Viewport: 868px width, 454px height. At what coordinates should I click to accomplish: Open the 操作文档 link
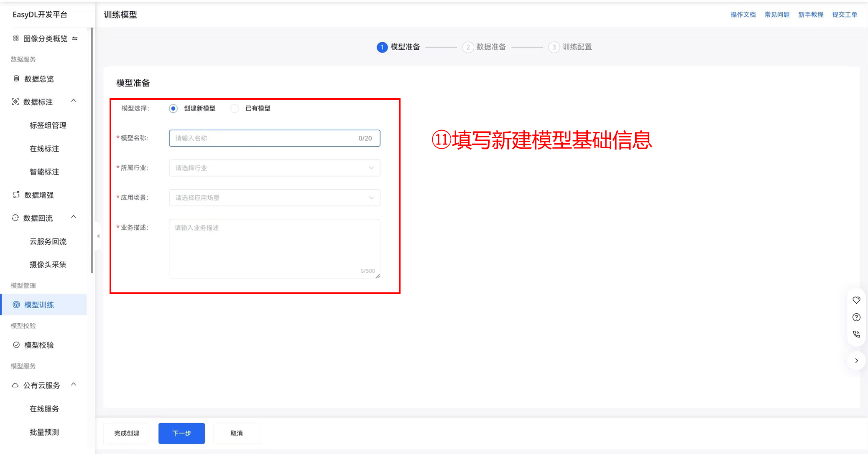[743, 15]
